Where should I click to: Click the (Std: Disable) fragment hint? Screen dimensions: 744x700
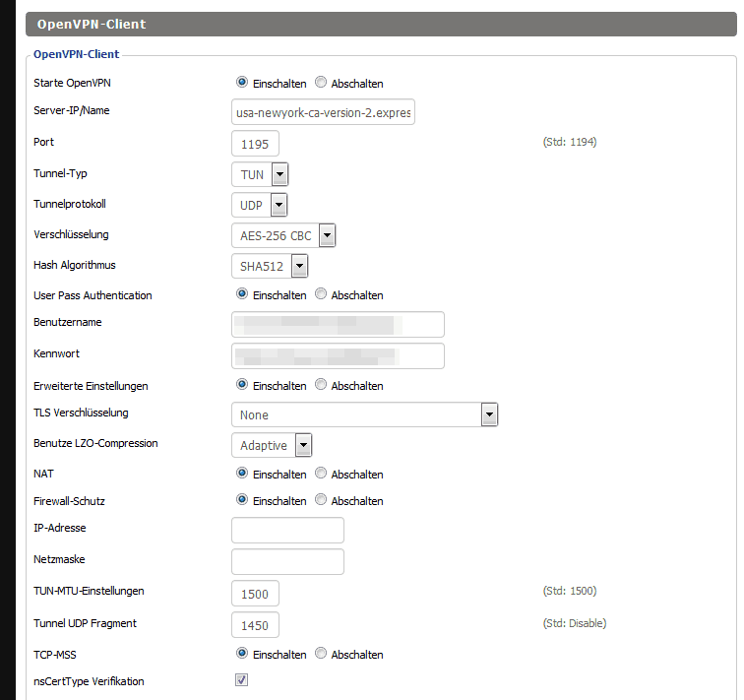[575, 623]
